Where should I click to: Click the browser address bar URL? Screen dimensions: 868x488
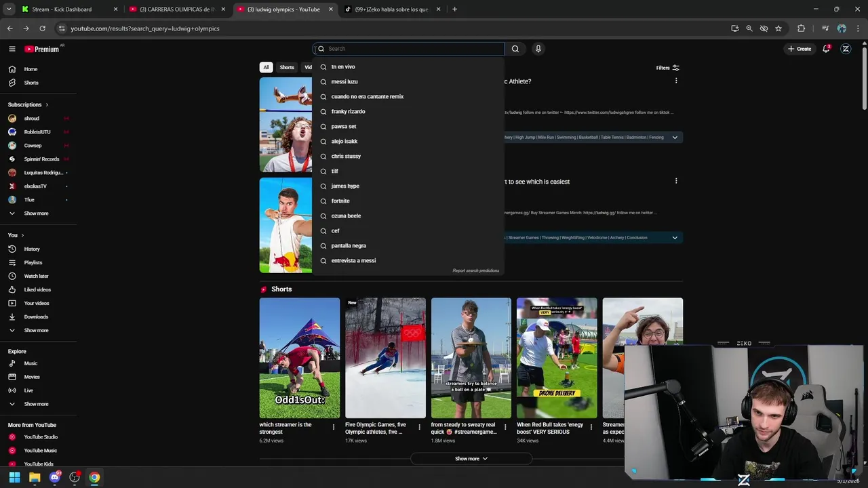(x=145, y=28)
